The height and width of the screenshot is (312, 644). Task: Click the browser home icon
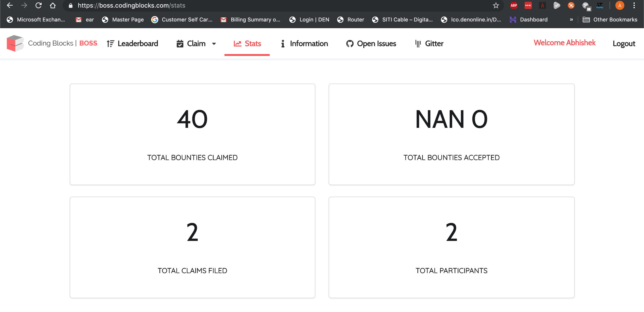click(53, 6)
